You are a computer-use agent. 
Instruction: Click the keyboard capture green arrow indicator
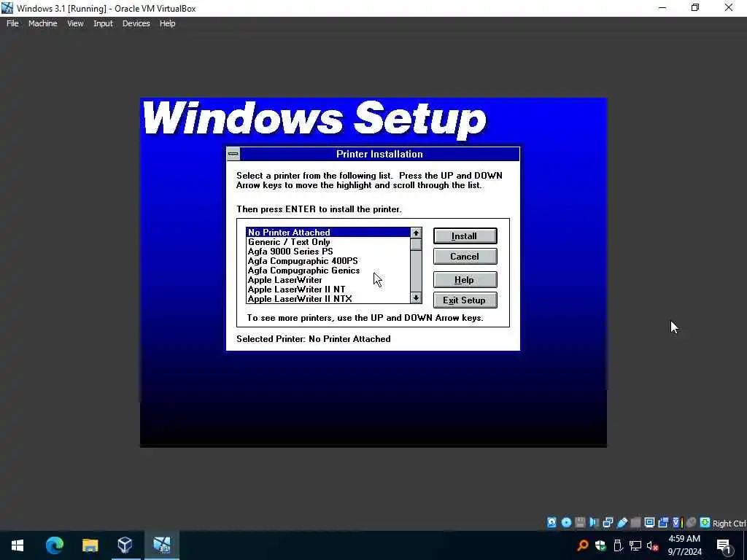point(705,522)
